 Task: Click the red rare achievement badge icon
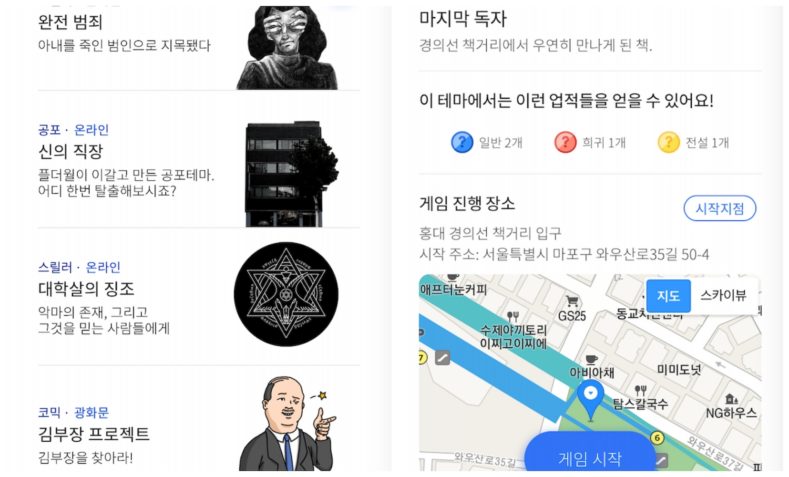(565, 142)
